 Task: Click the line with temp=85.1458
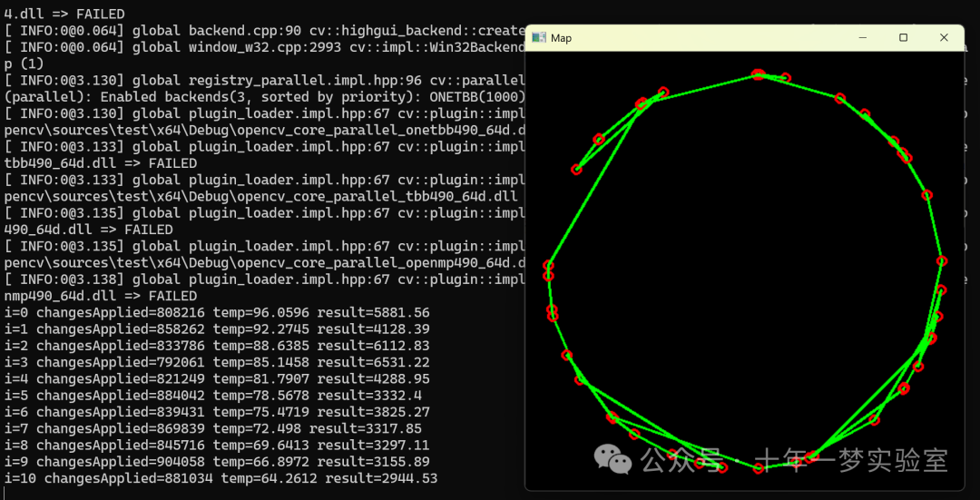tap(217, 362)
